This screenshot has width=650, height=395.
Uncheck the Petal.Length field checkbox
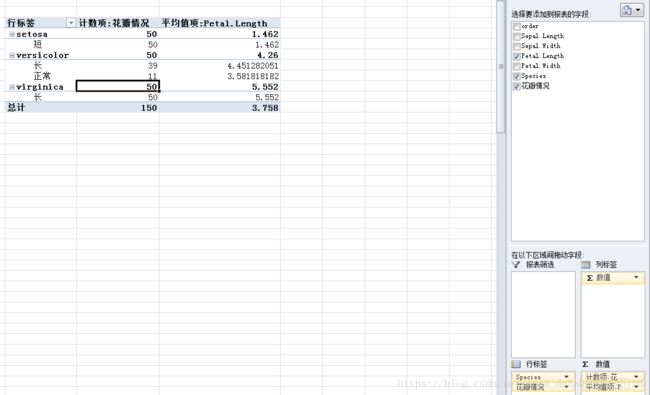(517, 56)
